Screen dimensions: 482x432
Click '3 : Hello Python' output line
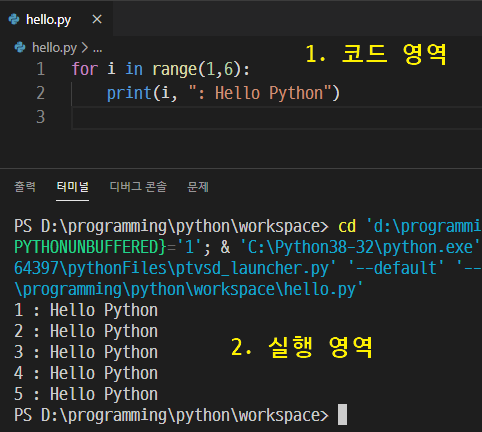coord(86,352)
